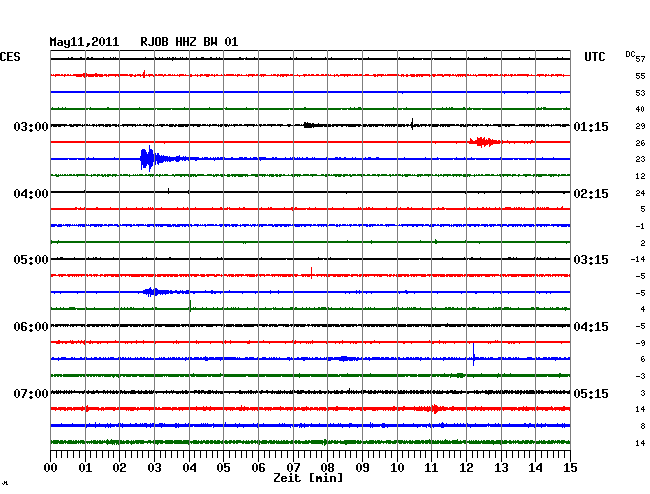Click minute 08 on the time axis
Screen dimensions: 650x494
(x=327, y=468)
